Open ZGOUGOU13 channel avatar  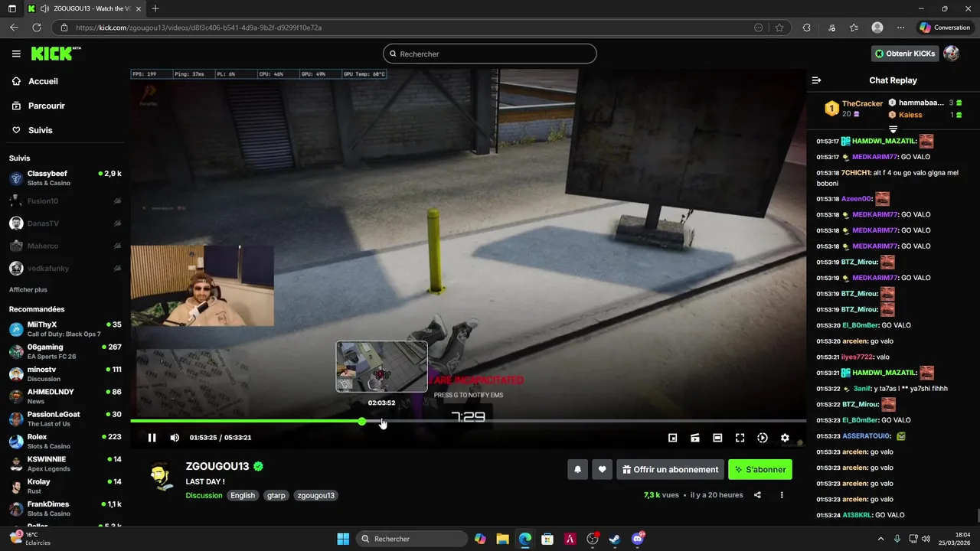pos(161,476)
